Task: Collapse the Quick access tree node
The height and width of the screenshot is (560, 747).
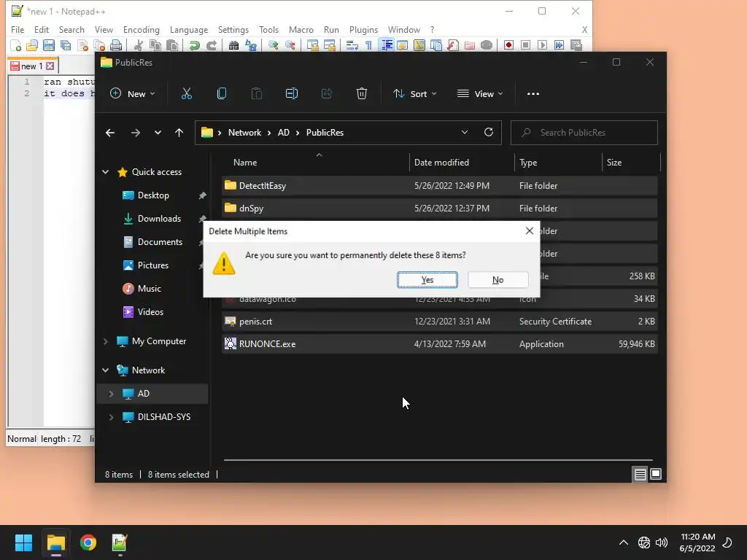Action: (x=105, y=172)
